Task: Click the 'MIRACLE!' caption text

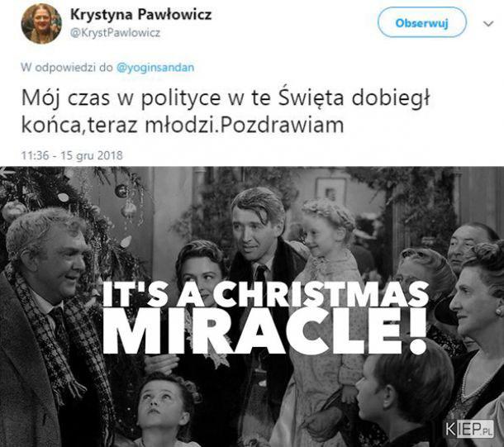Action: pyautogui.click(x=265, y=330)
